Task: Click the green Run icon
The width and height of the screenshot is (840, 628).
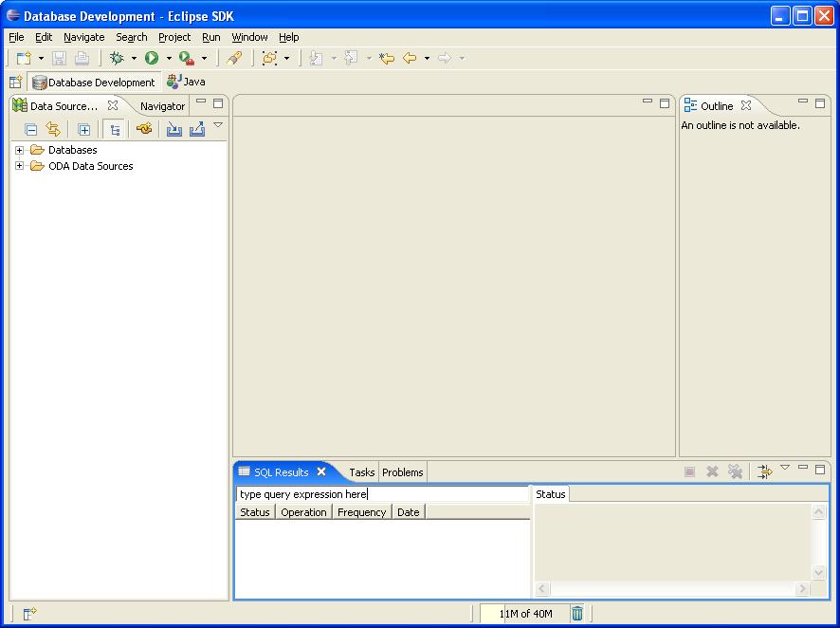Action: coord(152,58)
